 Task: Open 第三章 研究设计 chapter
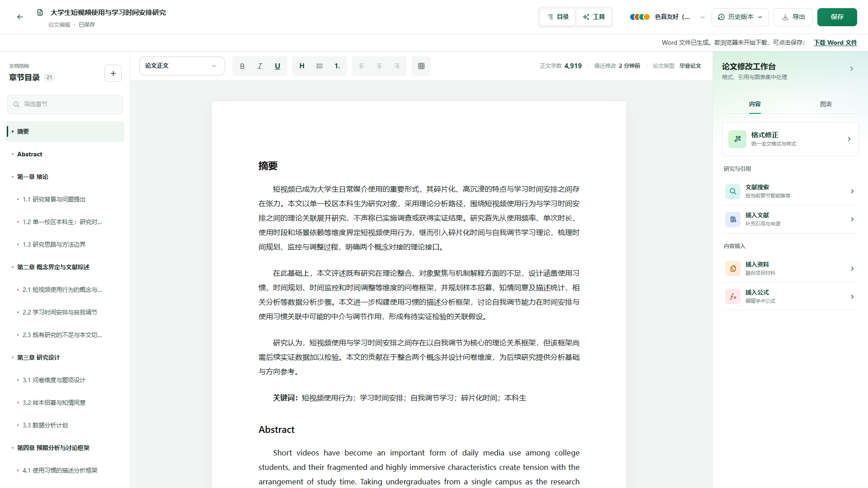click(x=65, y=357)
